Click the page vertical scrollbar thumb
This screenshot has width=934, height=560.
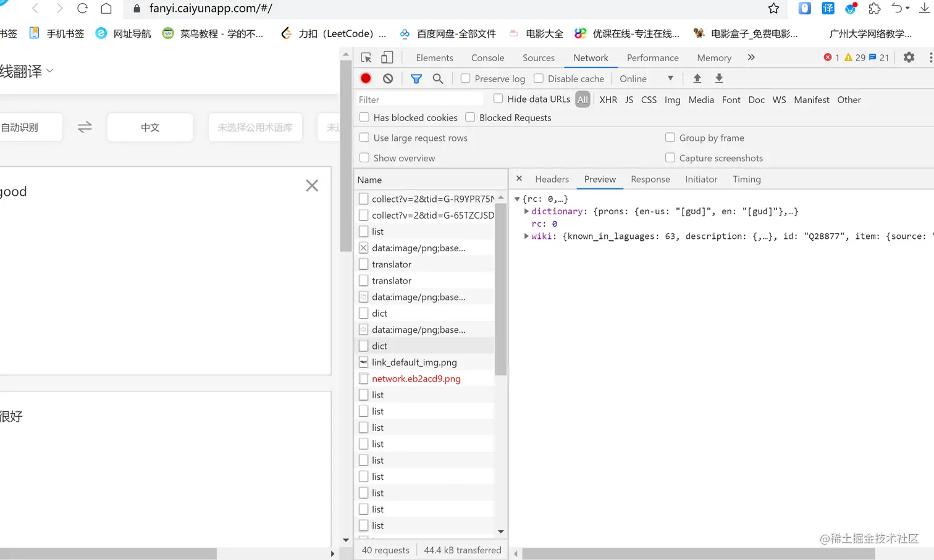tap(345, 156)
